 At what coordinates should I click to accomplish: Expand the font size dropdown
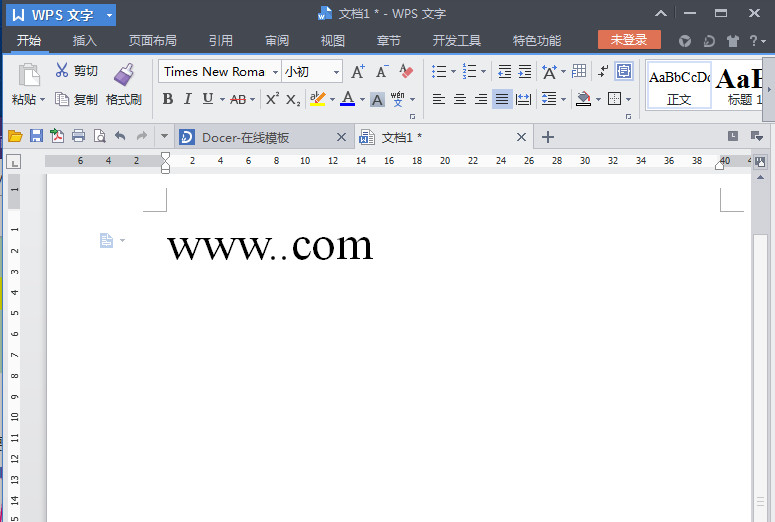coord(336,72)
